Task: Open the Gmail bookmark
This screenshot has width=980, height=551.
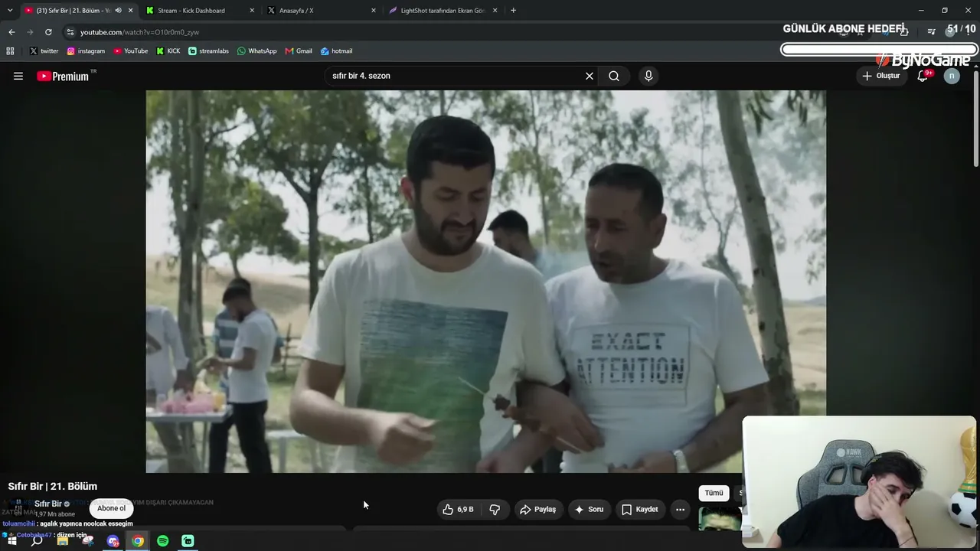Action: (x=299, y=51)
